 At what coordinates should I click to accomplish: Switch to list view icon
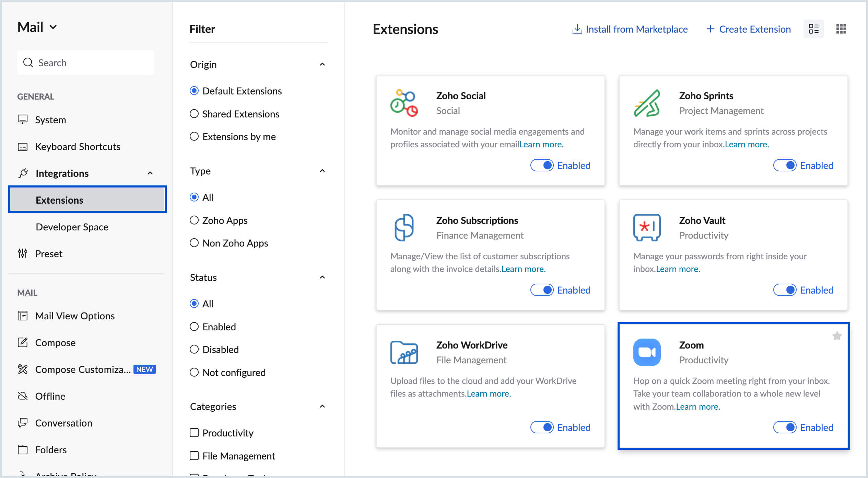tap(813, 29)
